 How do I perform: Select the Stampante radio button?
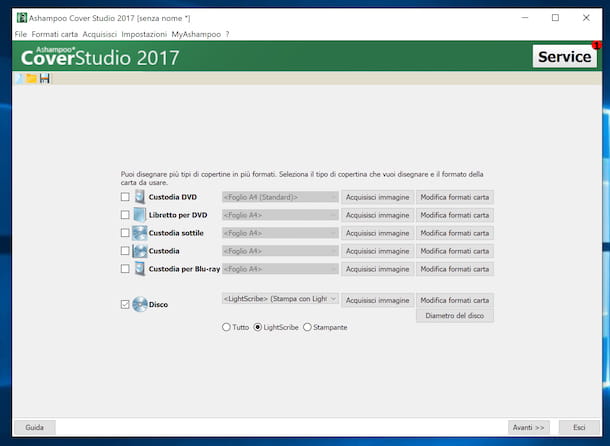pos(307,327)
